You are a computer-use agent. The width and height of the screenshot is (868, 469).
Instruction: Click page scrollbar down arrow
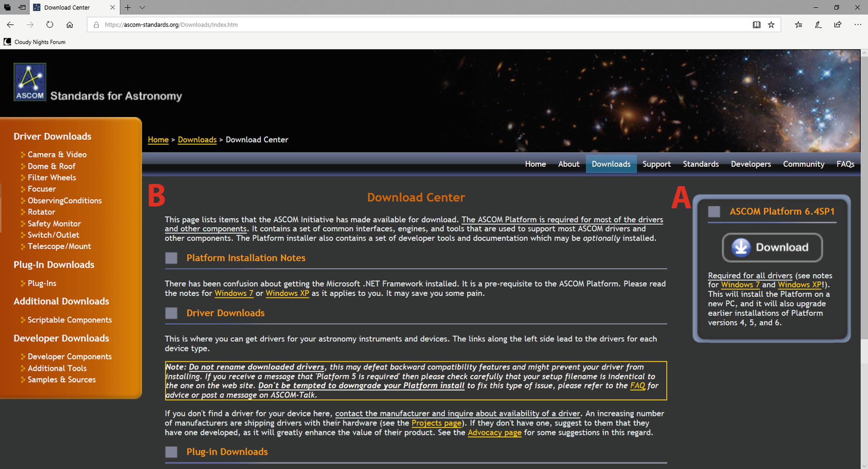(864, 465)
